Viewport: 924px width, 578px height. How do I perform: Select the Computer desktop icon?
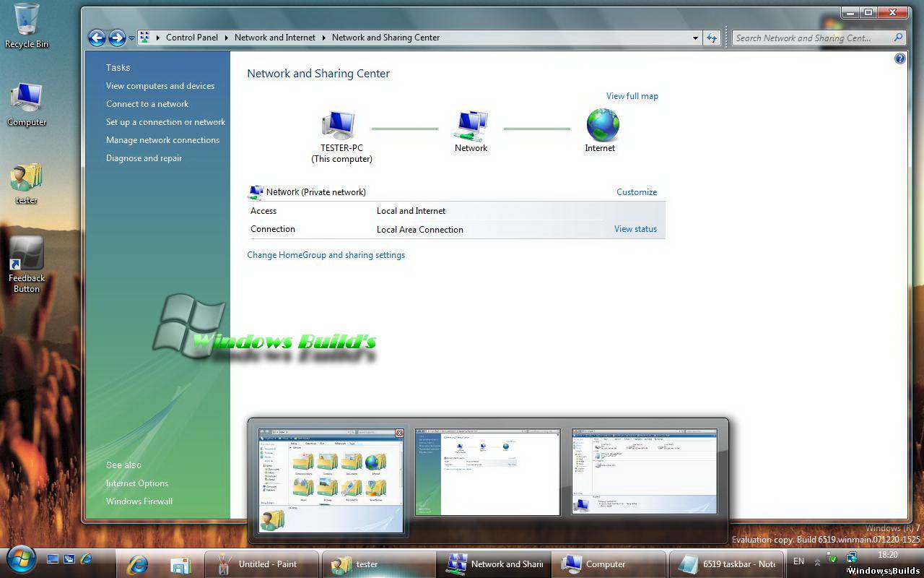27,105
